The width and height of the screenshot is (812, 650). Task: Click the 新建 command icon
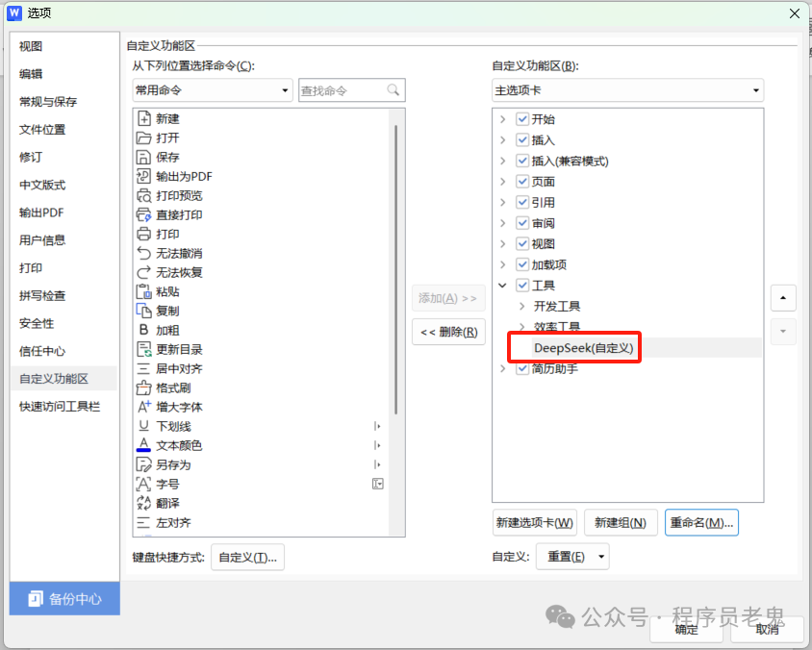143,118
